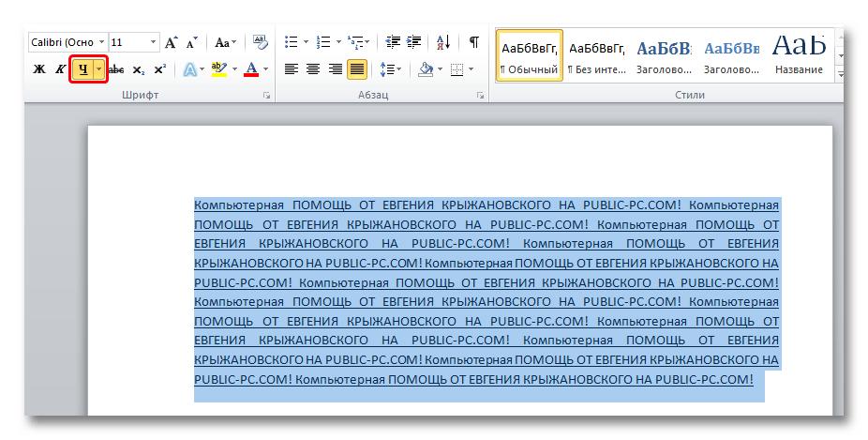
Task: Apply subscript x₂ formatting
Action: coord(139,69)
